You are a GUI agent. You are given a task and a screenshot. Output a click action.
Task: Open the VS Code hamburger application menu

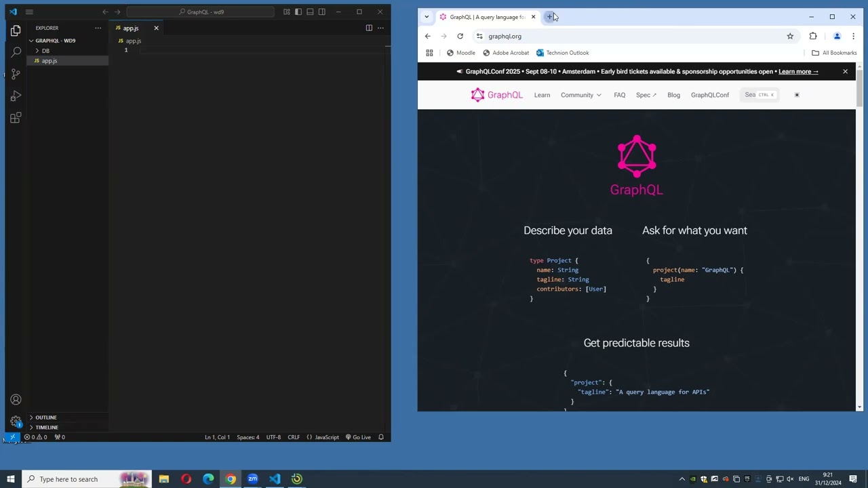tap(29, 12)
